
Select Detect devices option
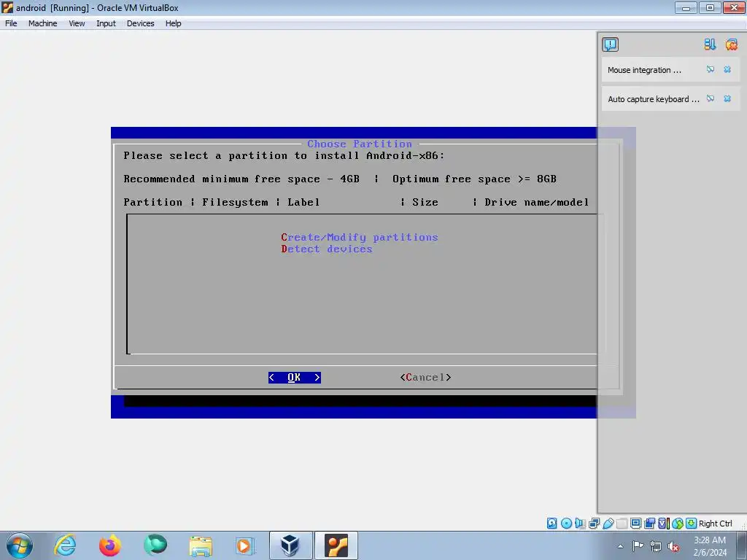click(x=326, y=249)
